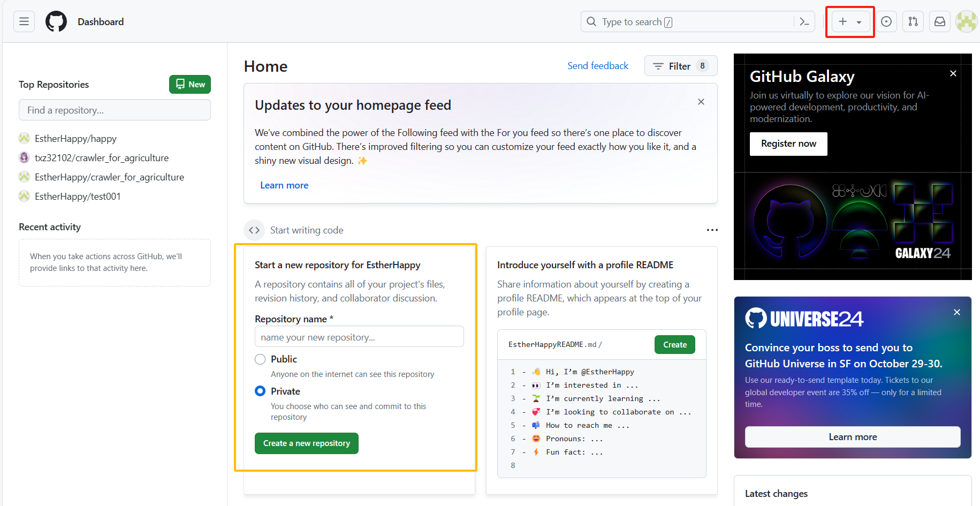This screenshot has height=506, width=980.
Task: Click the Create a new repository button
Action: pyautogui.click(x=307, y=443)
